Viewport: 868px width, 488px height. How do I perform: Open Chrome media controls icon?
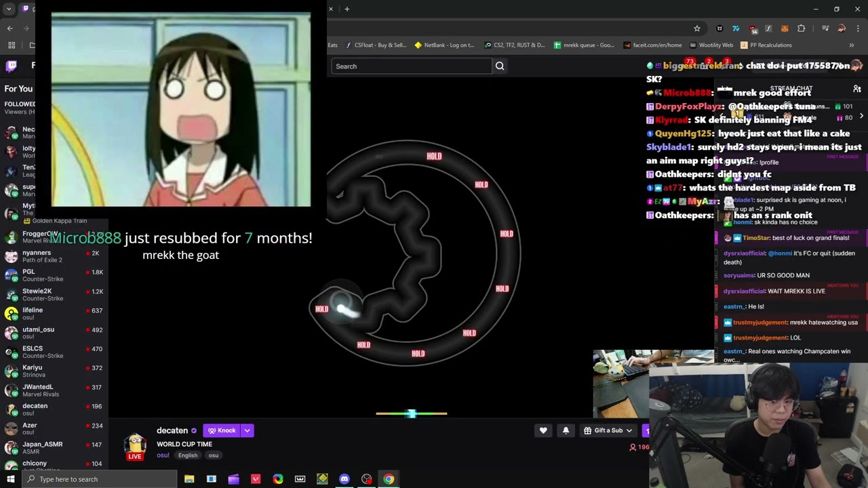pyautogui.click(x=825, y=28)
